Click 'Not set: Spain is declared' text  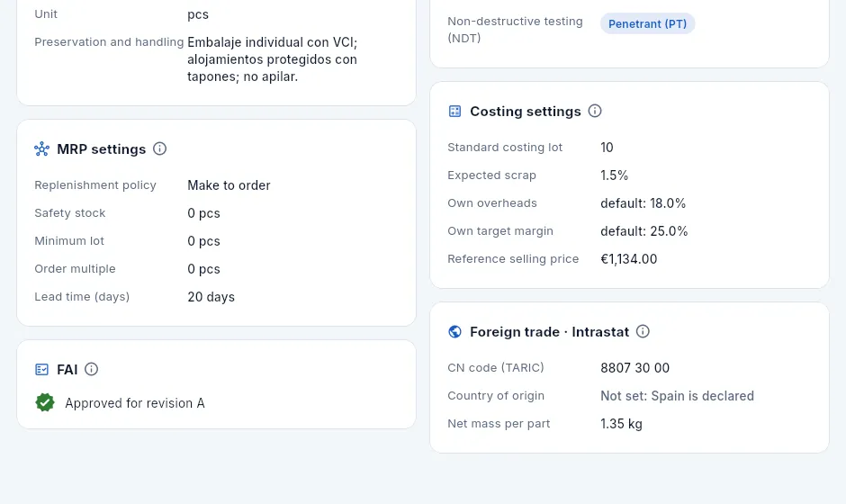coord(677,395)
